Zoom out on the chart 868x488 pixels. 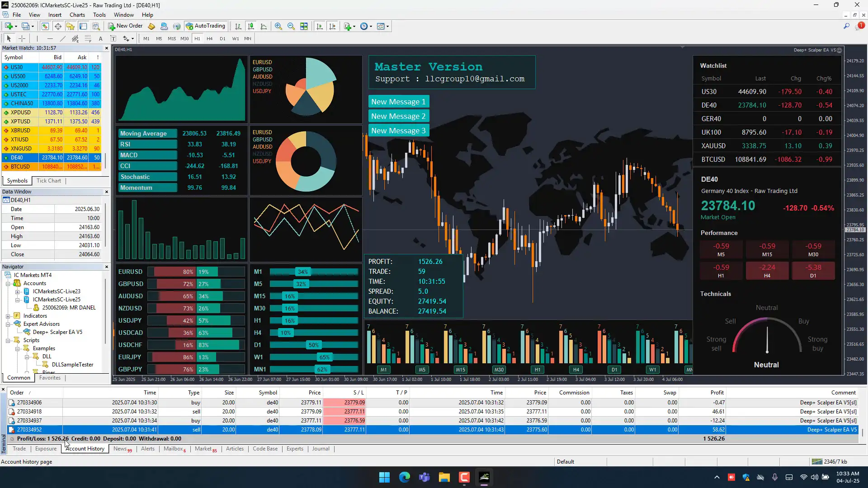coord(291,26)
